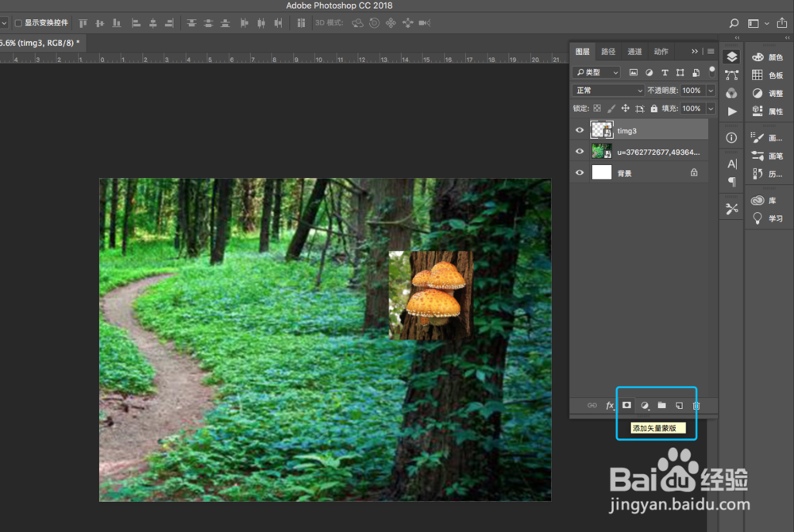The image size is (794, 532).
Task: Distribute bottom edges icon
Action: tap(225, 23)
